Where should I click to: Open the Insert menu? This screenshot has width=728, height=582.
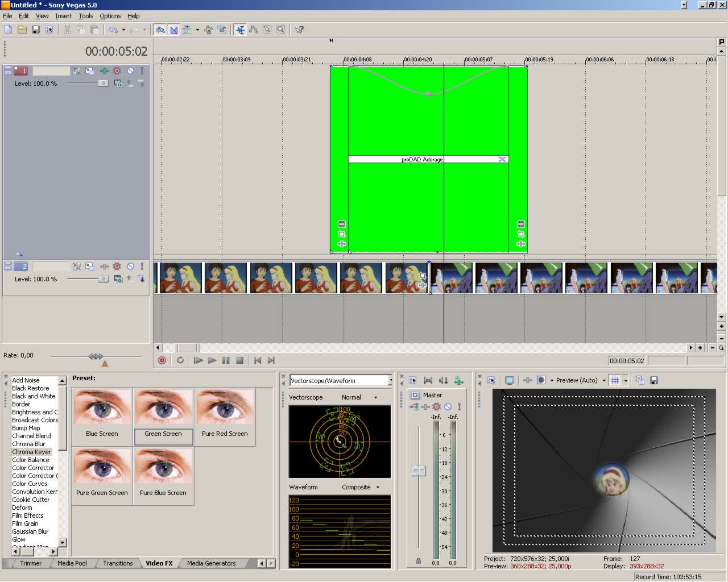tap(63, 16)
